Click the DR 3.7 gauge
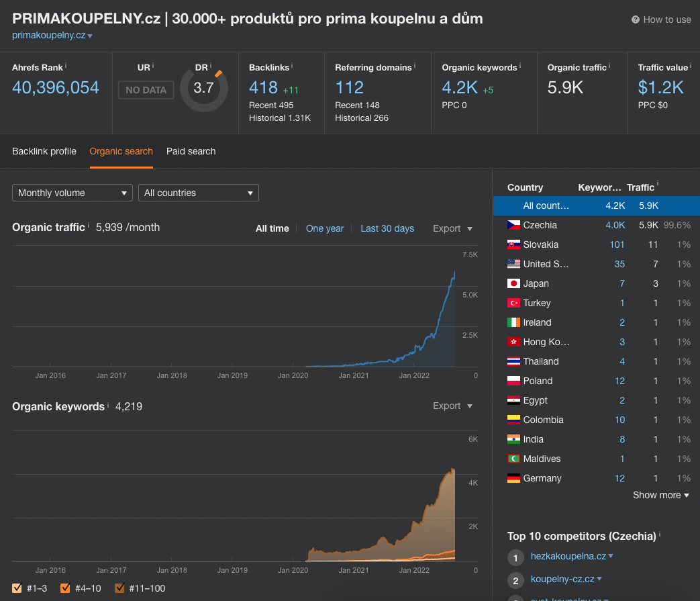Image resolution: width=700 pixels, height=601 pixels. click(x=204, y=88)
